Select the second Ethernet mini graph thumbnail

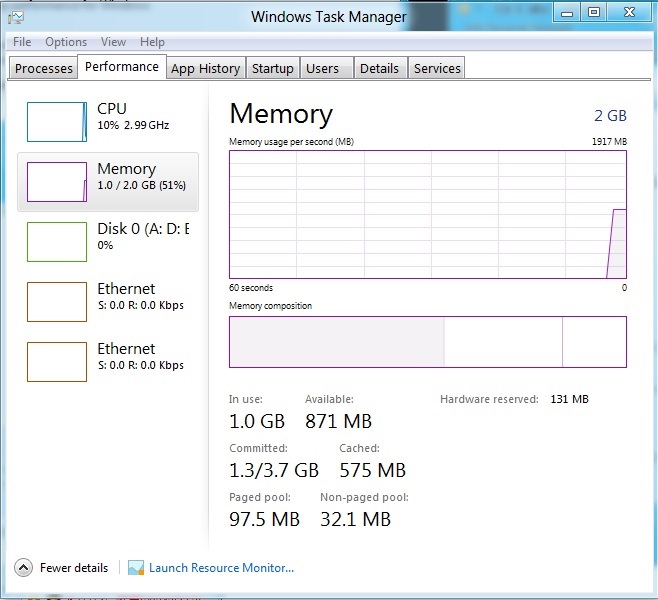click(x=57, y=362)
